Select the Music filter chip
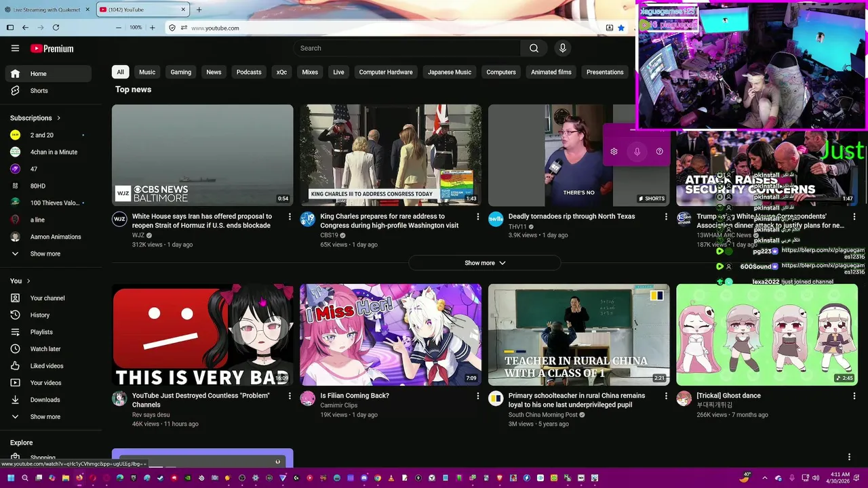 pyautogui.click(x=147, y=72)
